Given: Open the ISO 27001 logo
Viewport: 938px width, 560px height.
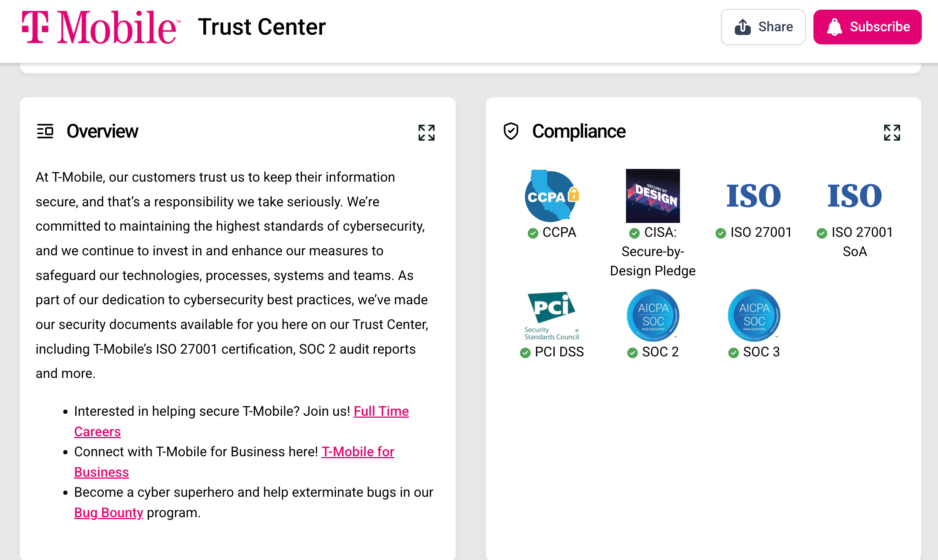Looking at the screenshot, I should tap(754, 196).
